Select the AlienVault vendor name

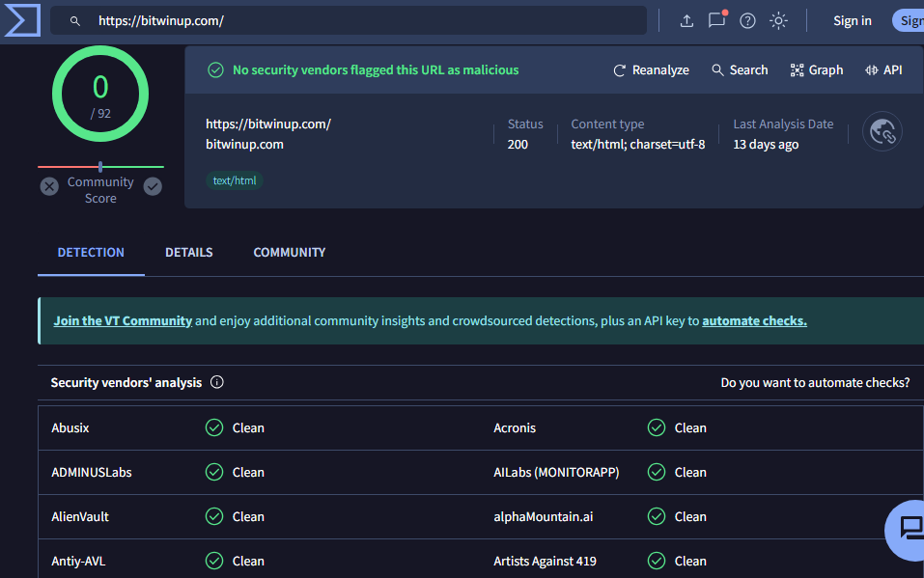[x=80, y=516]
